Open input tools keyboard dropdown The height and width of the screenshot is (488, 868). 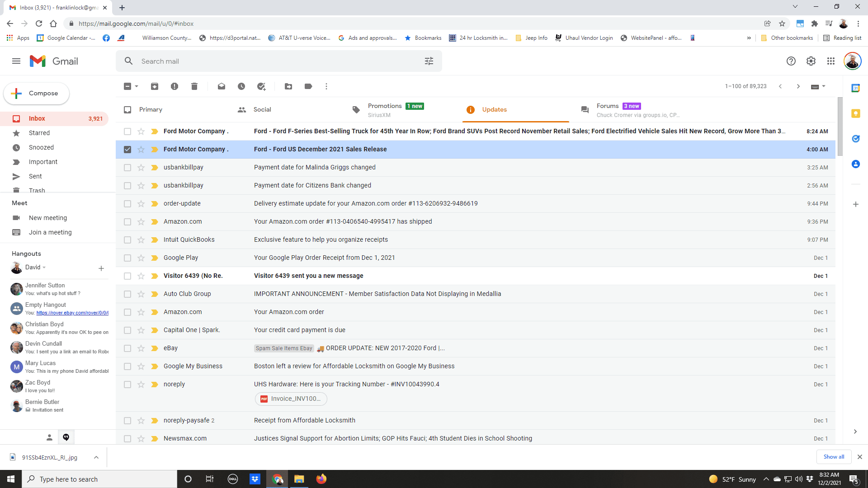818,86
